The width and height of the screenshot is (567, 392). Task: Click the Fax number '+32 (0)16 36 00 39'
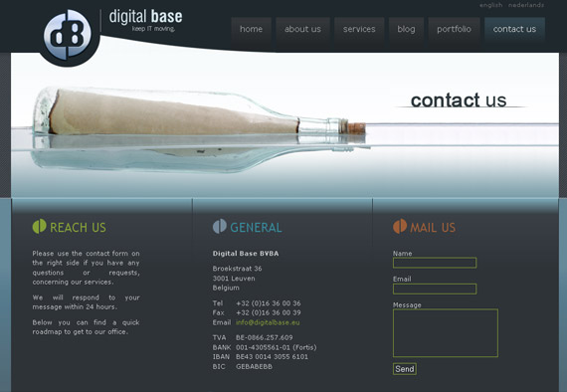pos(269,312)
